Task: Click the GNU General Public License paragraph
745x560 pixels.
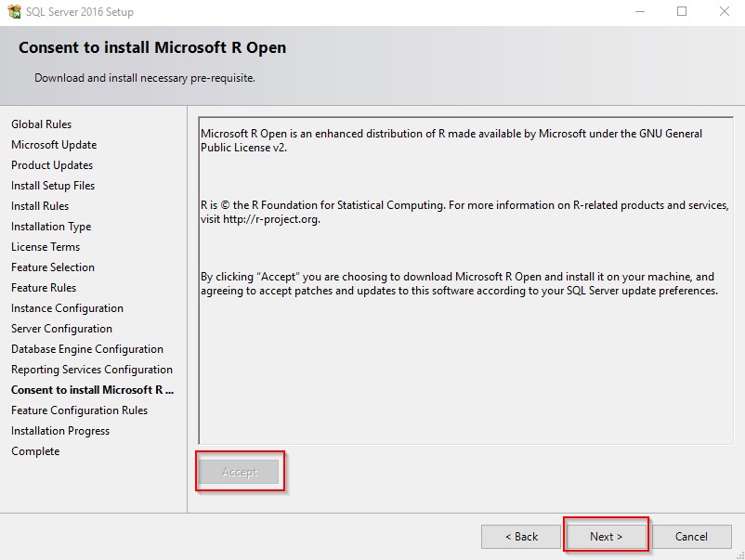Action: (451, 140)
